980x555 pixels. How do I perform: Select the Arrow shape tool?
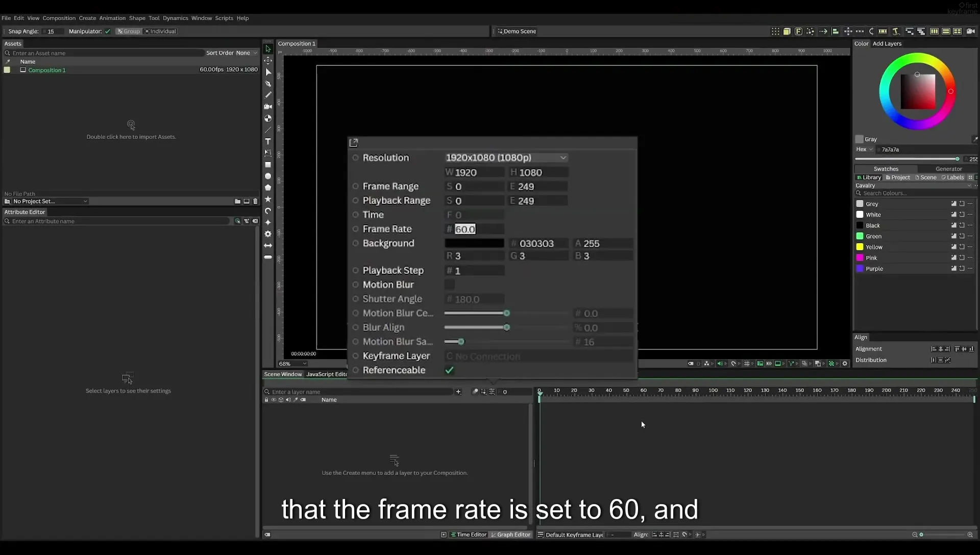click(268, 245)
